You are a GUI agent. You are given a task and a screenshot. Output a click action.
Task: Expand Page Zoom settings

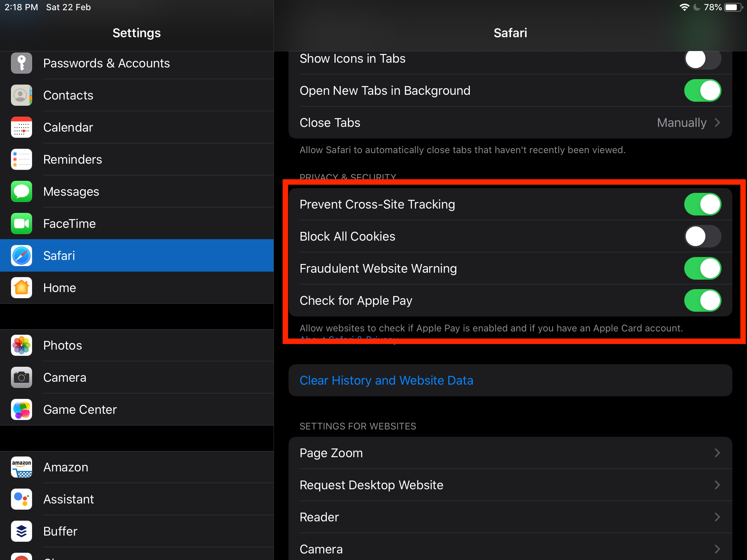tap(510, 452)
